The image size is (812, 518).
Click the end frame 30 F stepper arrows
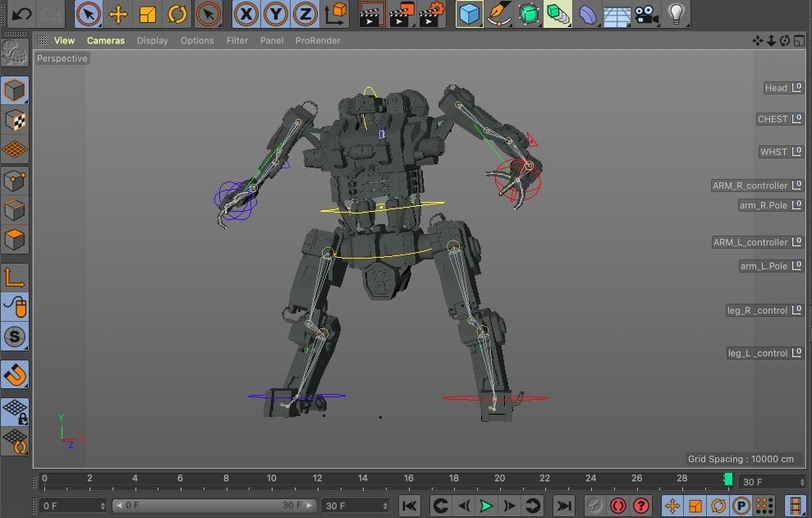click(385, 506)
